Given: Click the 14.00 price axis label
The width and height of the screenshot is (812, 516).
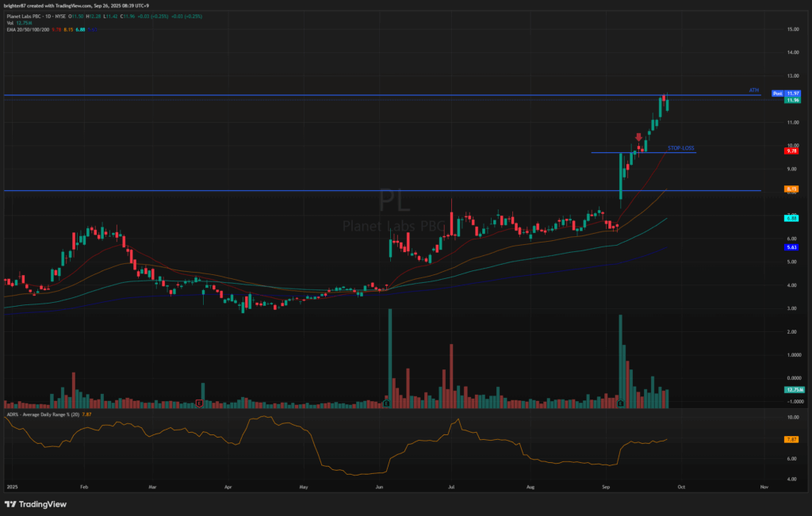Looking at the screenshot, I should coord(792,53).
